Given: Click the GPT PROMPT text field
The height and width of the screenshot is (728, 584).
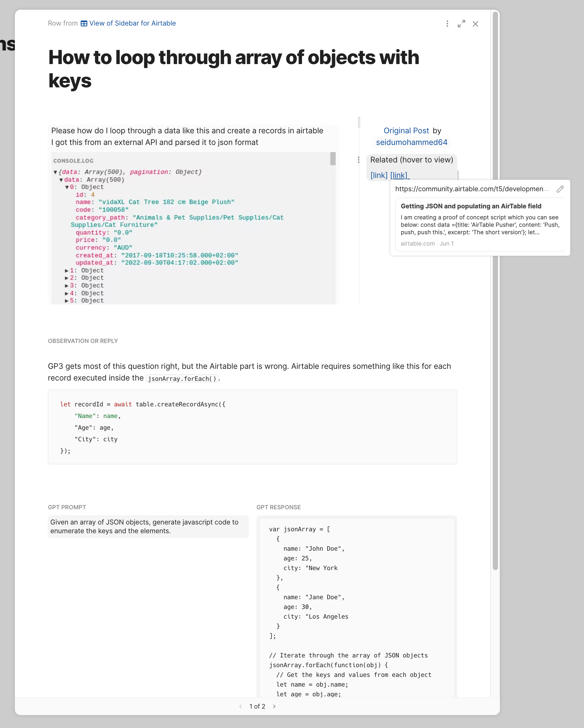Looking at the screenshot, I should point(148,526).
